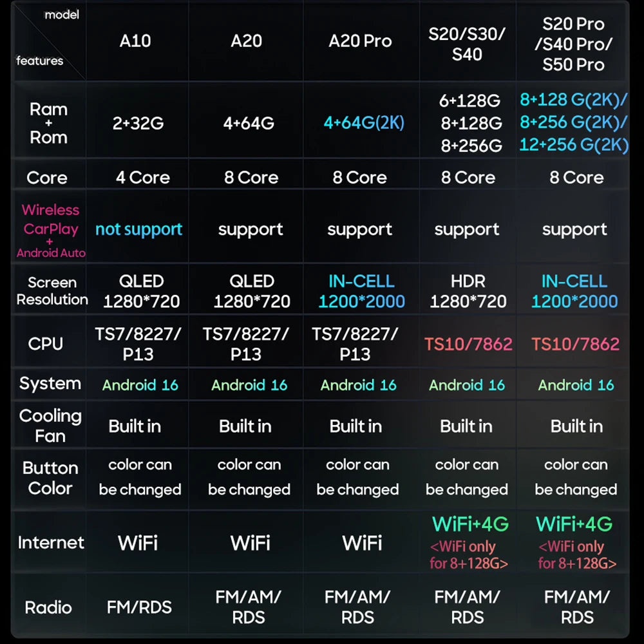Click the 4 Core cell under A10
The image size is (644, 644).
(x=142, y=178)
